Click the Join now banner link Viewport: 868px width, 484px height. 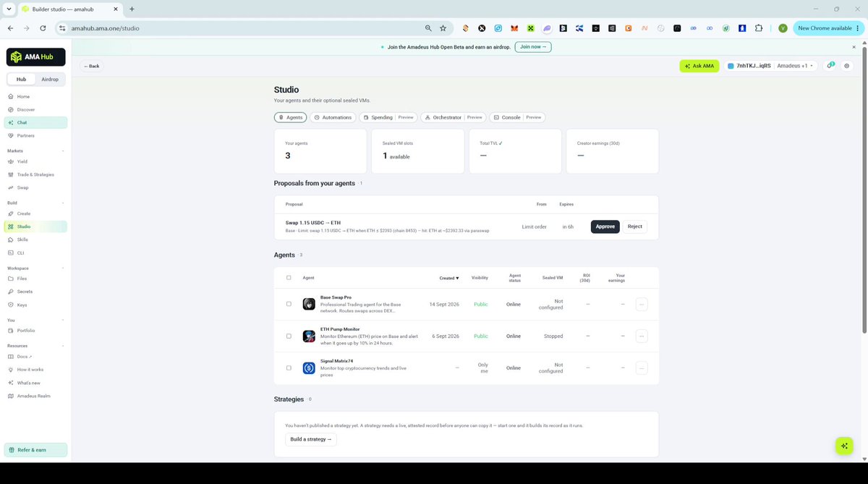533,47
